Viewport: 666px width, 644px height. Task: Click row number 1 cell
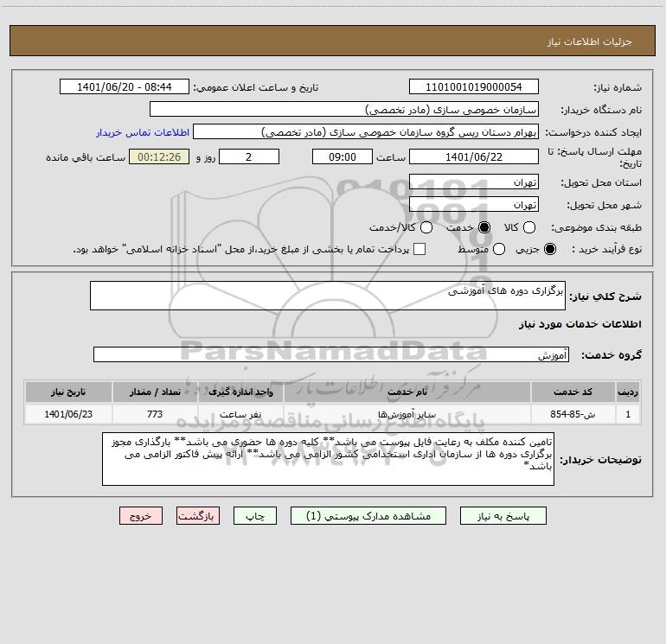tap(628, 414)
